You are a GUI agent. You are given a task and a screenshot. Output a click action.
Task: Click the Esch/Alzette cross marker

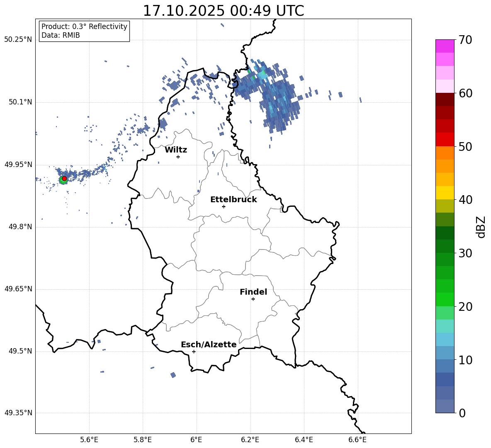coord(194,351)
